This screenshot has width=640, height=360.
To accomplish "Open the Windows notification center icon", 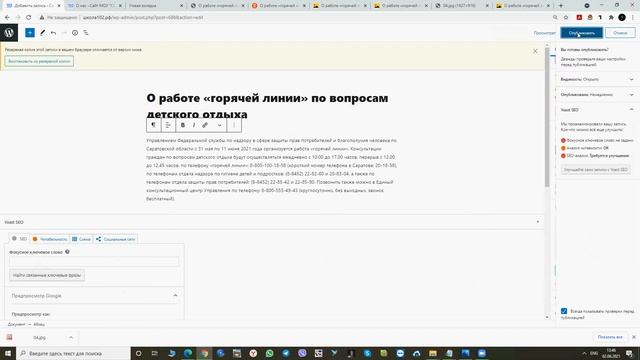I will [630, 353].
